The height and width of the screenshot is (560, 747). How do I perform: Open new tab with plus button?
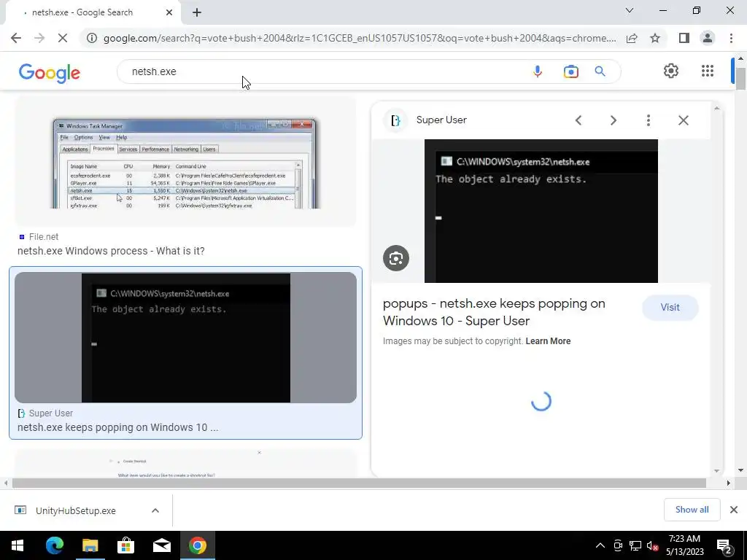pos(197,12)
